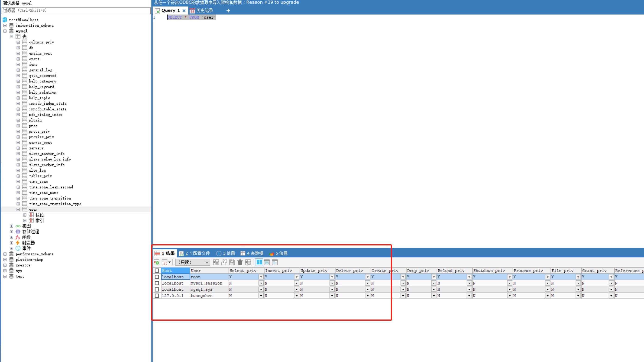Expand the db table node
Viewport: 644px width, 362px height.
tap(18, 48)
